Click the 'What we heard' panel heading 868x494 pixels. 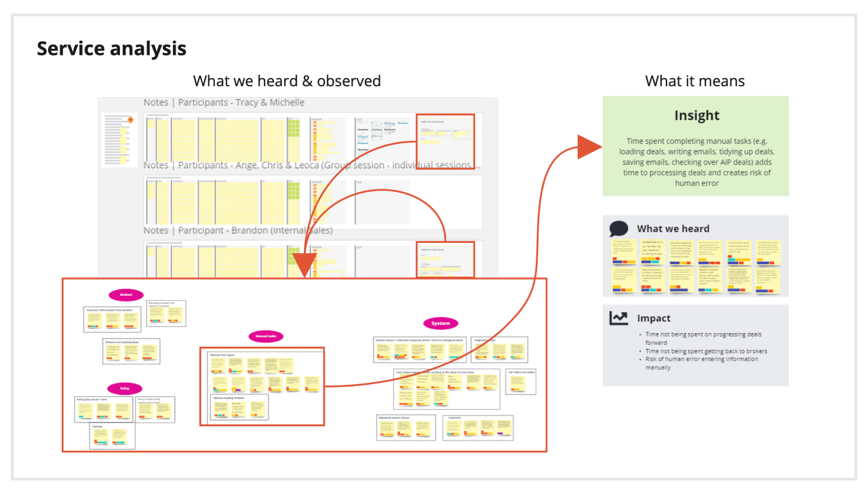coord(673,229)
